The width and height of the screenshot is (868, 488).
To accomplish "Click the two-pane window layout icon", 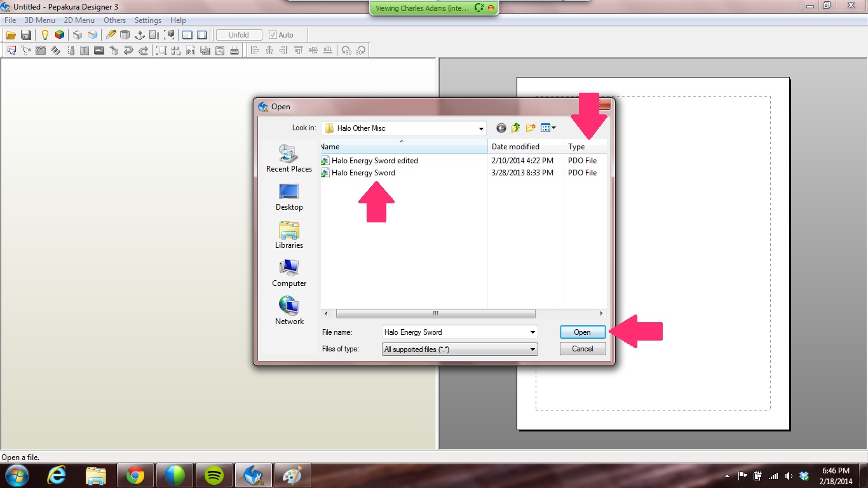I will tap(187, 35).
